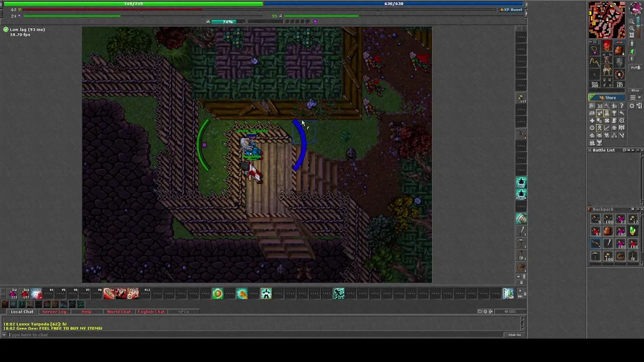Open the NPCs chat tab
644x362 pixels.
(x=183, y=312)
